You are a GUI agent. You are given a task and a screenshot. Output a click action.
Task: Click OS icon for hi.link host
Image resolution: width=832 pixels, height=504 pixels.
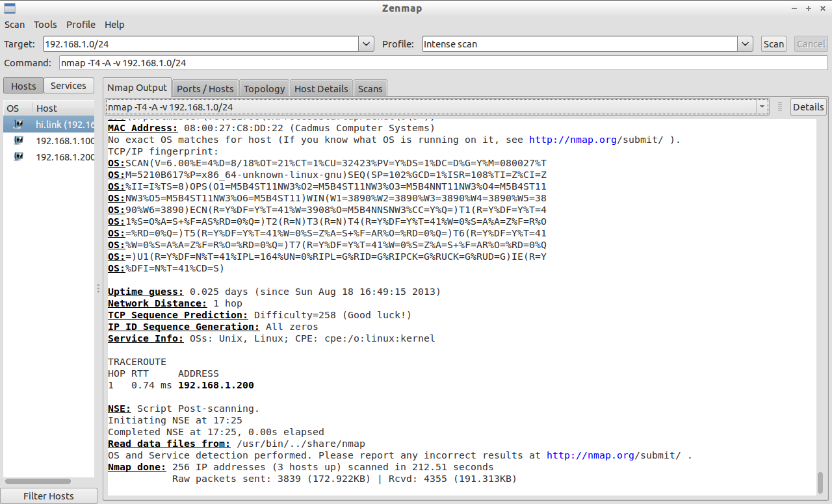pyautogui.click(x=19, y=124)
